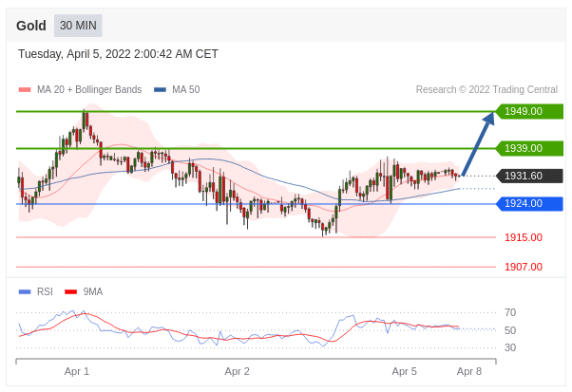Click the Research © 2022 Trading Central text
The height and width of the screenshot is (392, 572).
coord(486,89)
